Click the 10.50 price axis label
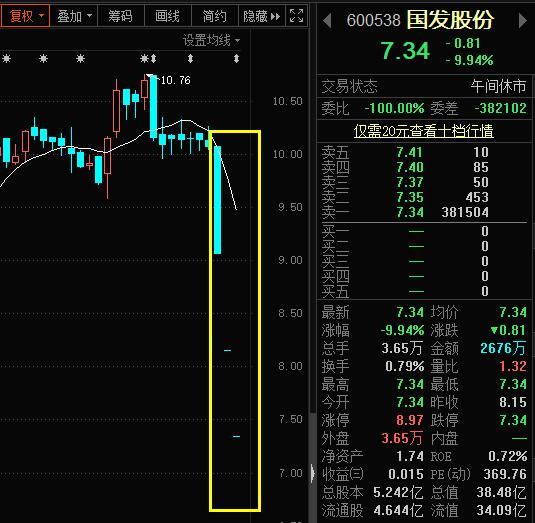535x523 pixels. tap(288, 101)
